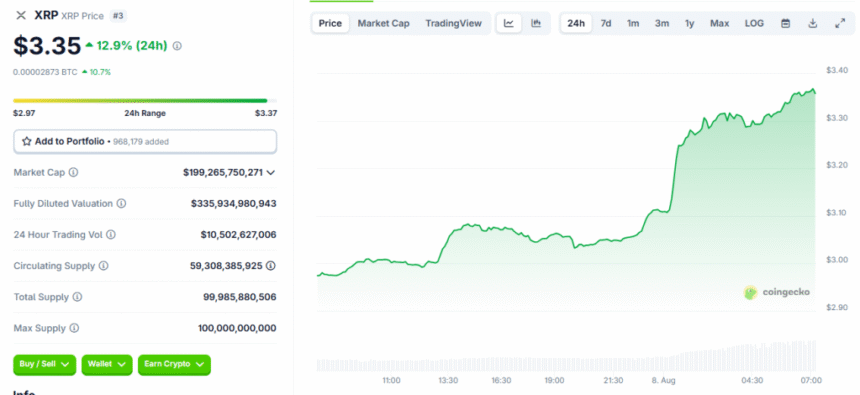
Task: Select the 7d time range
Action: click(x=606, y=24)
